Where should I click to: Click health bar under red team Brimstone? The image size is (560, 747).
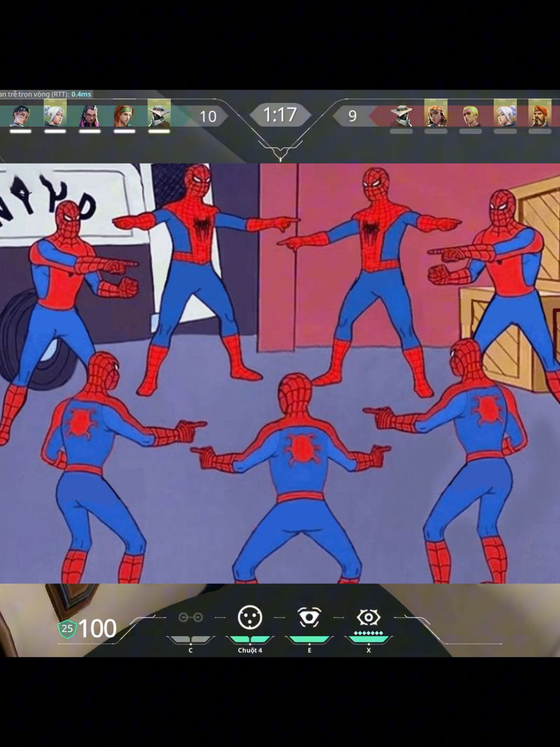click(x=540, y=131)
